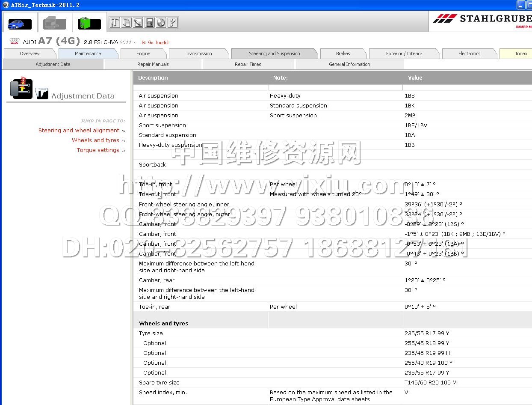Screen dimensions: 532x405
Task: Jump to Torque settings section
Action: 98,150
